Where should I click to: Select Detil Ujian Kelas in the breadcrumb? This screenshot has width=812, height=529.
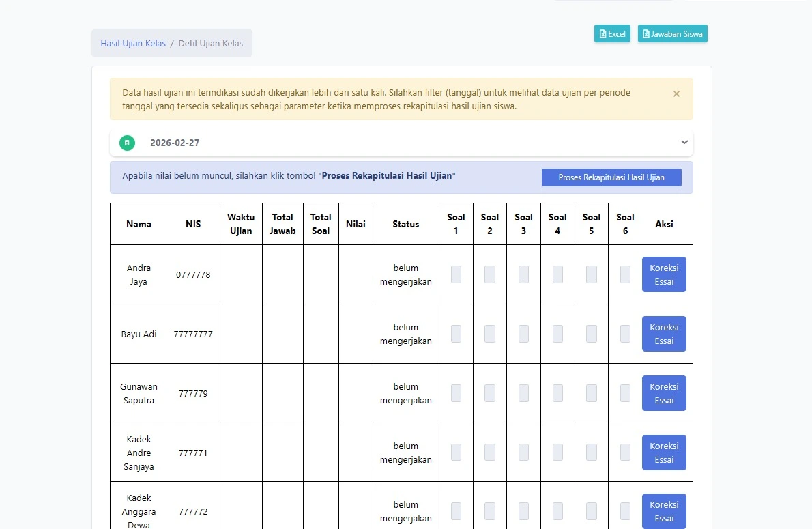(x=210, y=42)
